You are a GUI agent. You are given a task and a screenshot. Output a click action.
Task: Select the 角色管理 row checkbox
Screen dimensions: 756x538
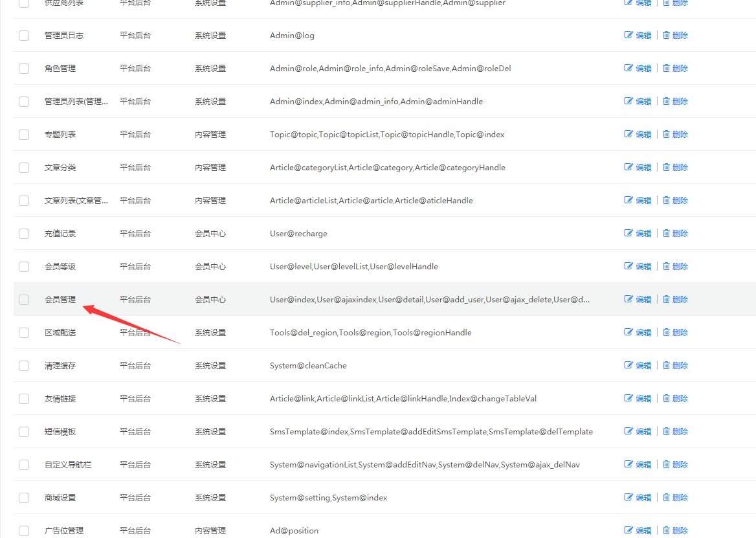(24, 69)
